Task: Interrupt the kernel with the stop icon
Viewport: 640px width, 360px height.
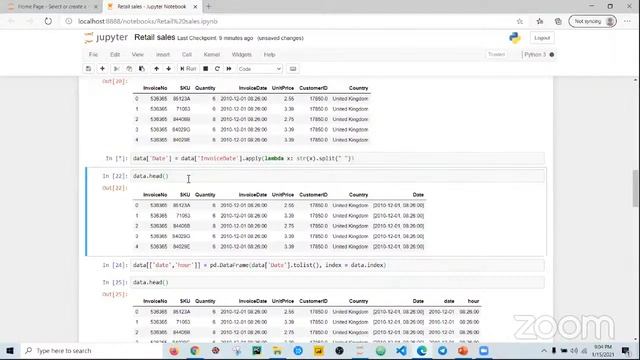Action: pos(206,69)
